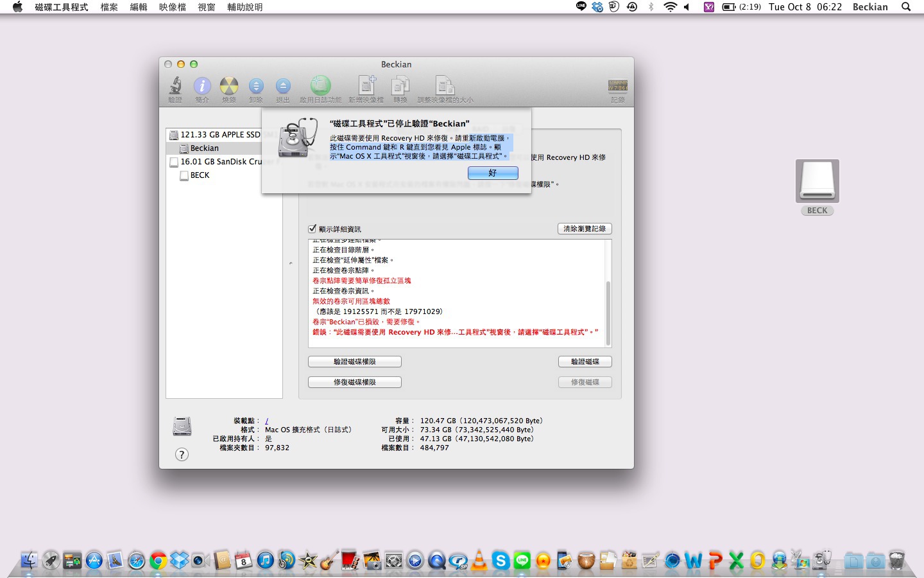The height and width of the screenshot is (578, 924).
Task: Toggle the 顯示詳細資訊 checkbox
Action: click(312, 229)
